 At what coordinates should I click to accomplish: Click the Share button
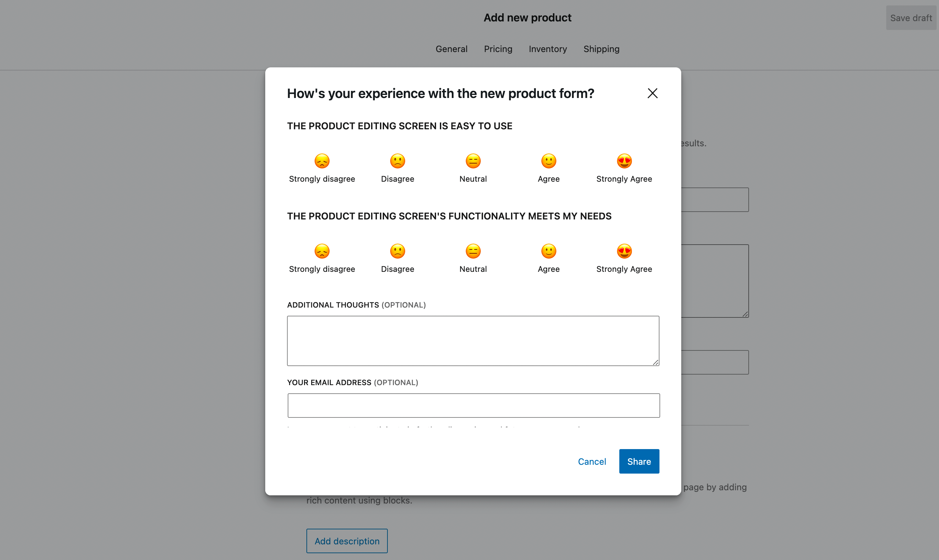(639, 461)
